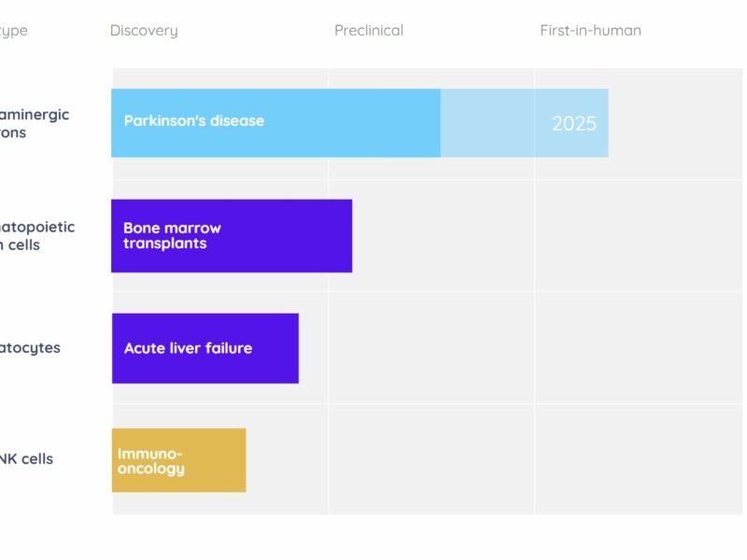Select the dopaminergic neurons row label
Screen dimensions: 747x560
(x=35, y=123)
